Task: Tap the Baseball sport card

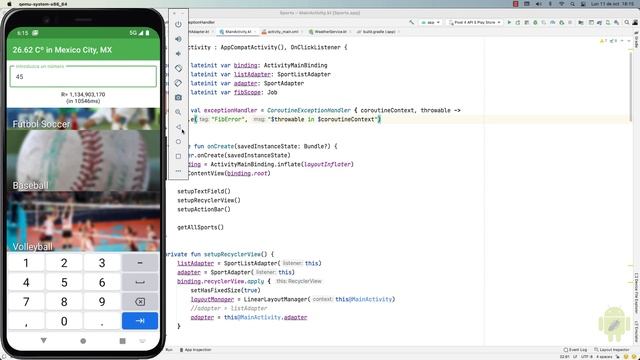Action: [x=83, y=161]
